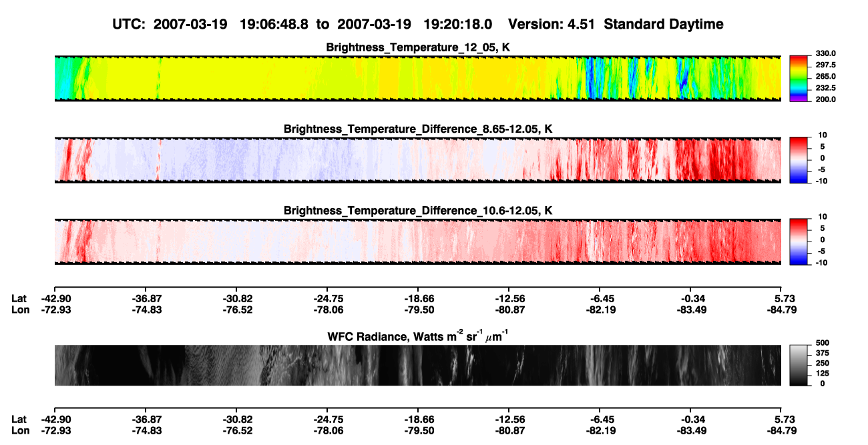Click the -84.79 longitude on the bottom axis

[x=781, y=430]
